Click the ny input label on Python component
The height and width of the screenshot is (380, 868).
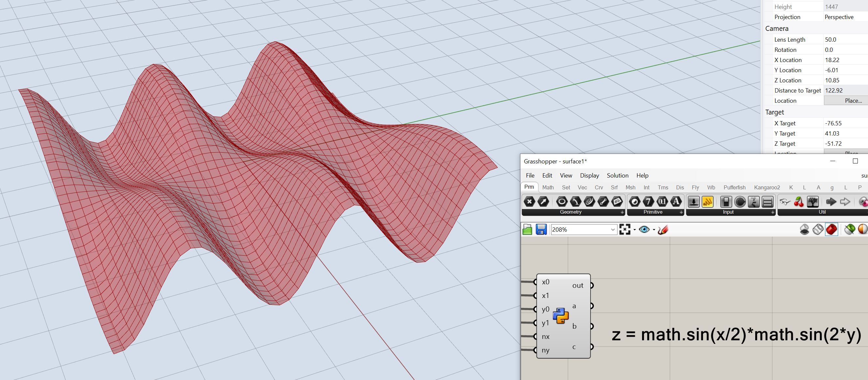[546, 350]
